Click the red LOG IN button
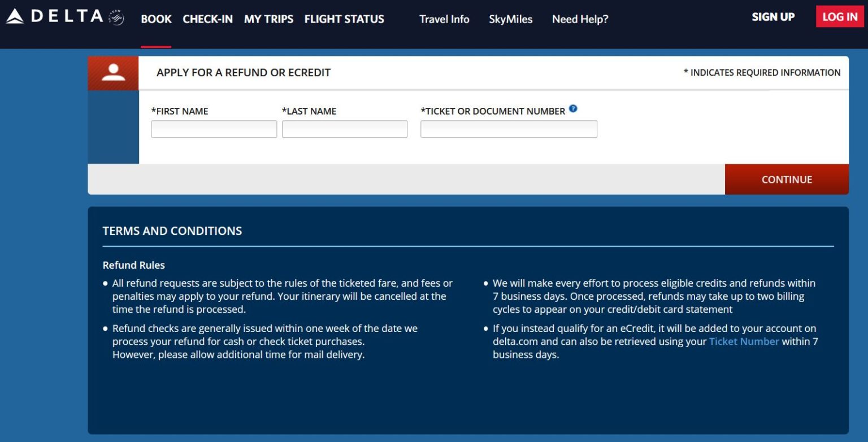868x442 pixels. coord(839,17)
